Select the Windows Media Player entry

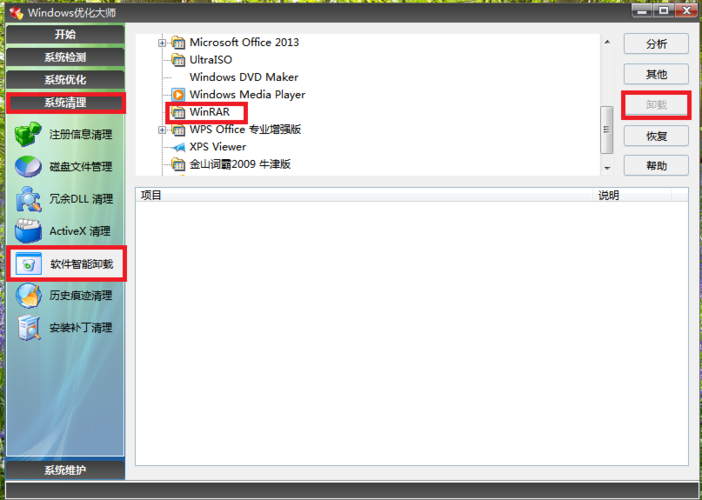point(247,95)
